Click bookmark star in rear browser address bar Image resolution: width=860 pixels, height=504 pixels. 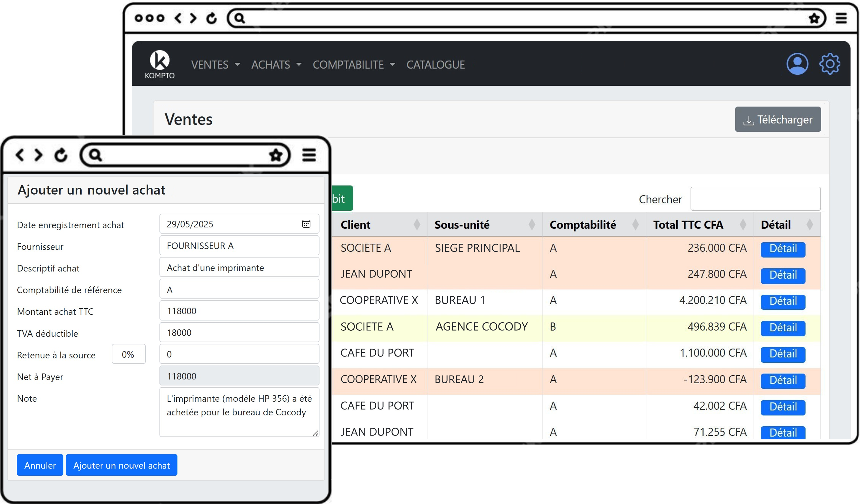point(814,18)
